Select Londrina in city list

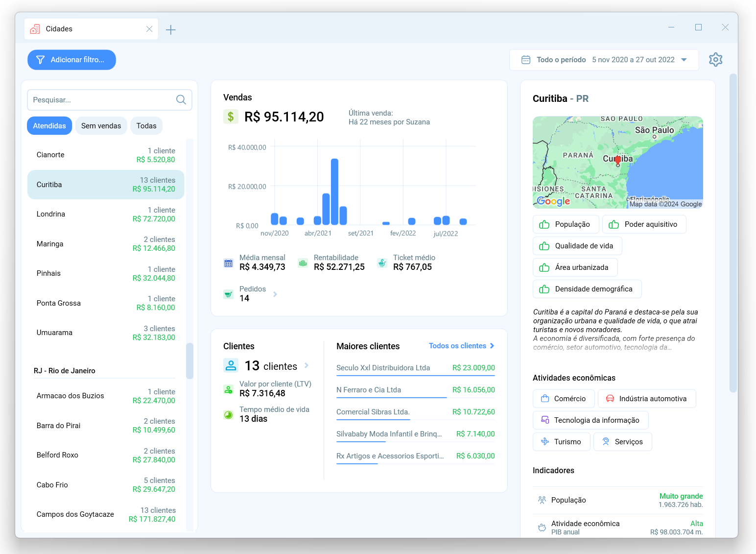point(106,215)
